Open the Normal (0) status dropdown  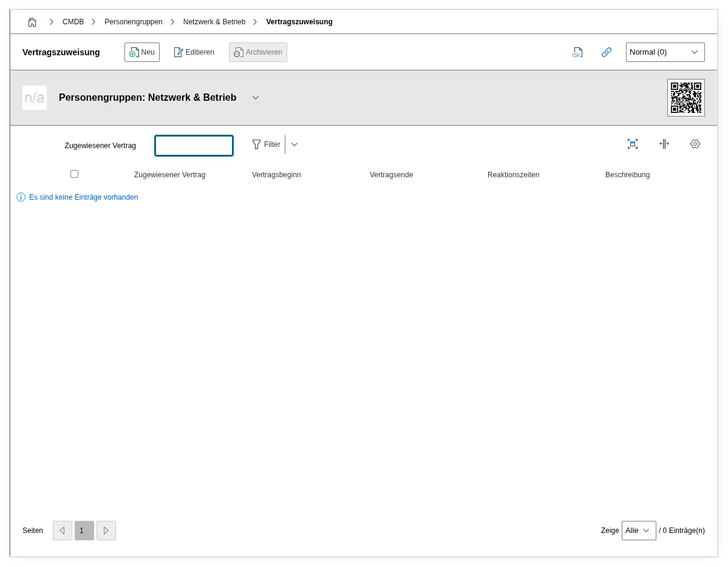point(665,52)
